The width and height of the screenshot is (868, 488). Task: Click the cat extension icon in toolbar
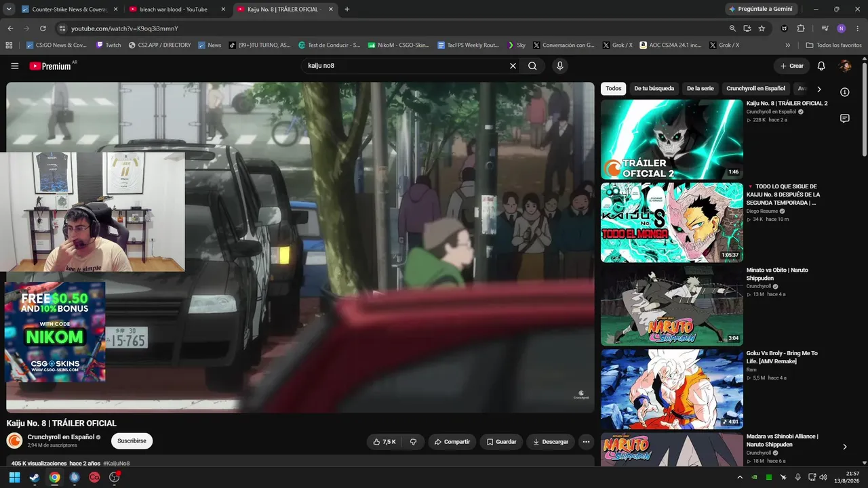point(785,28)
